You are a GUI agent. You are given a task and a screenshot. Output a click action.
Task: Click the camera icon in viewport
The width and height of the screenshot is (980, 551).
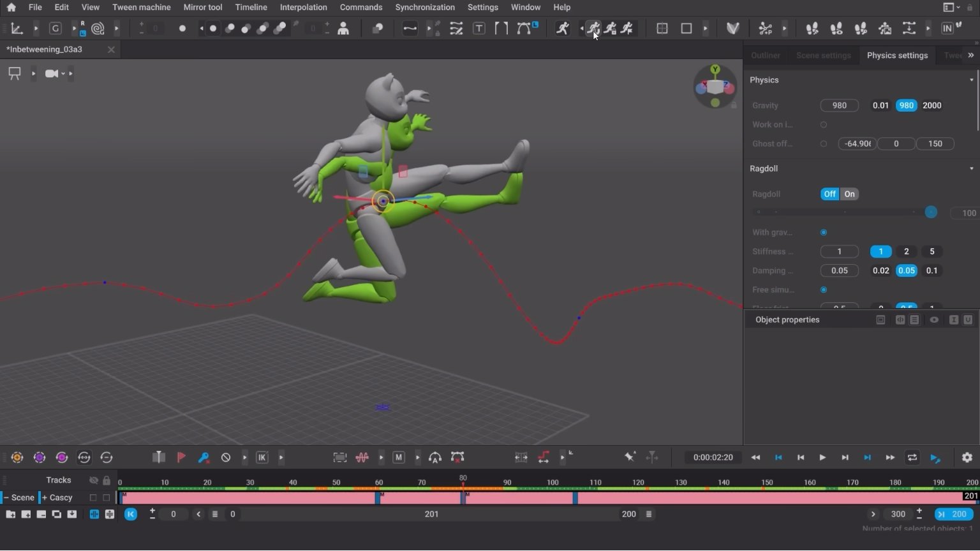click(52, 74)
